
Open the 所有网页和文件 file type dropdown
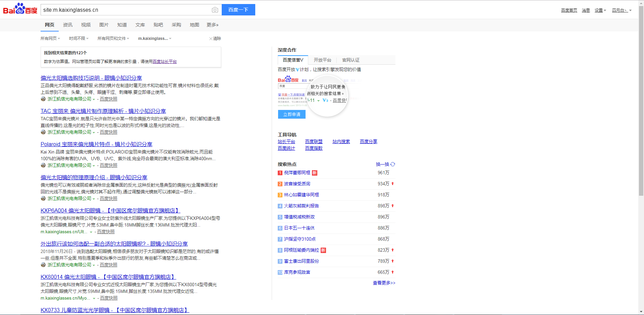[113, 39]
